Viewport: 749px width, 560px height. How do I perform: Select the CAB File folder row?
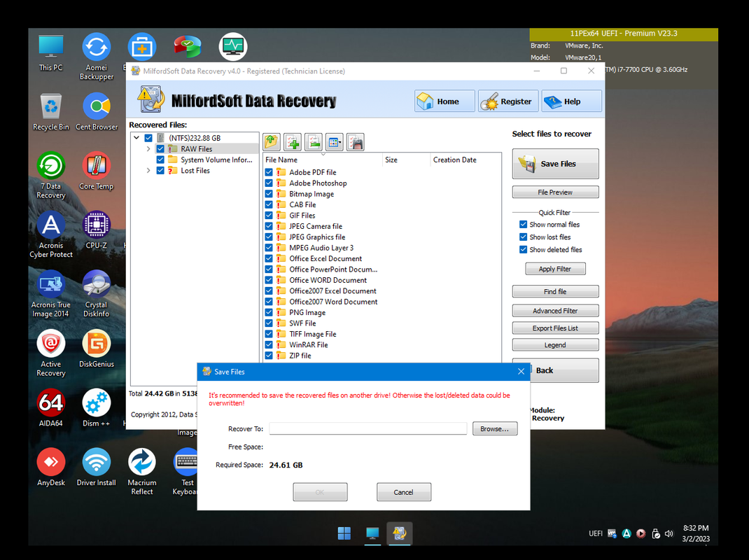[302, 204]
